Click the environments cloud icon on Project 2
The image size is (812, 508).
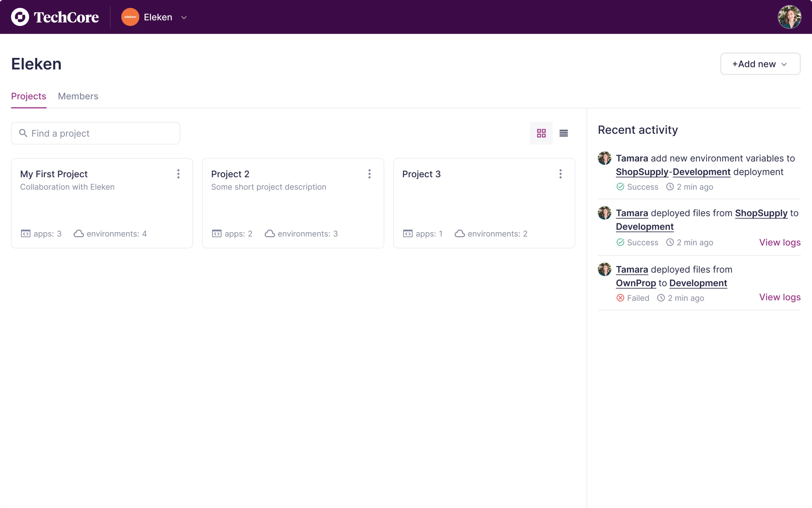[269, 234]
